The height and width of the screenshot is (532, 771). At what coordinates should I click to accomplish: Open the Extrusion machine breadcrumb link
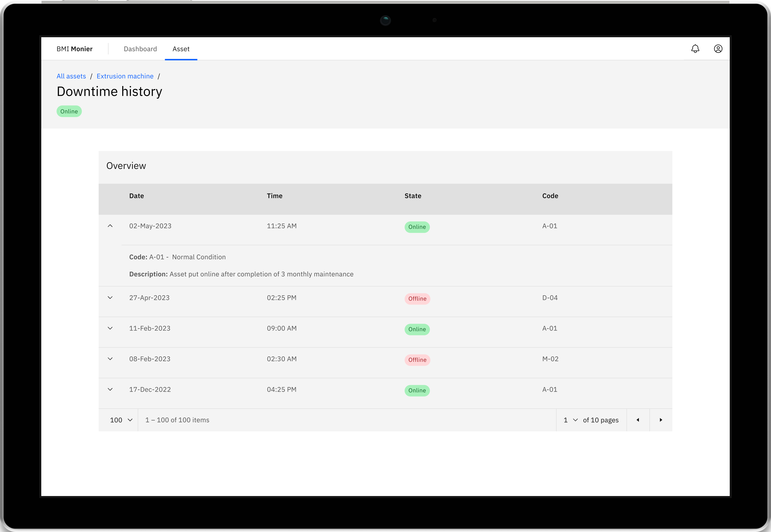pos(125,76)
